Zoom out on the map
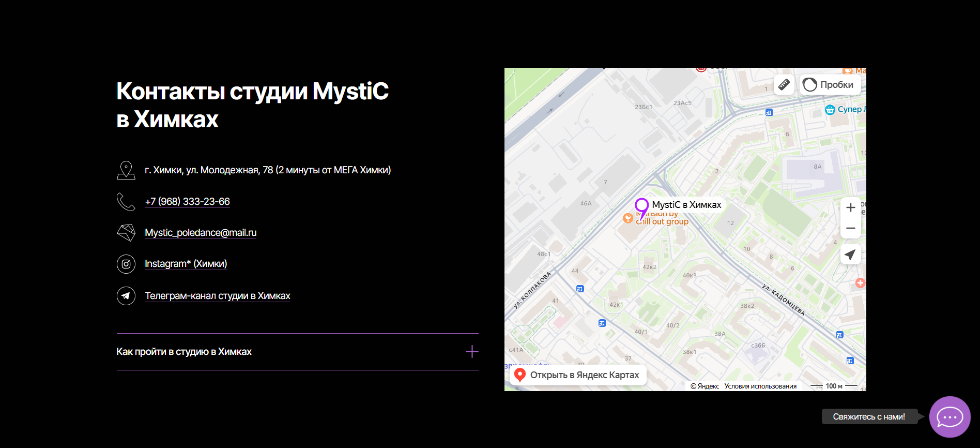The image size is (980, 448). (850, 228)
